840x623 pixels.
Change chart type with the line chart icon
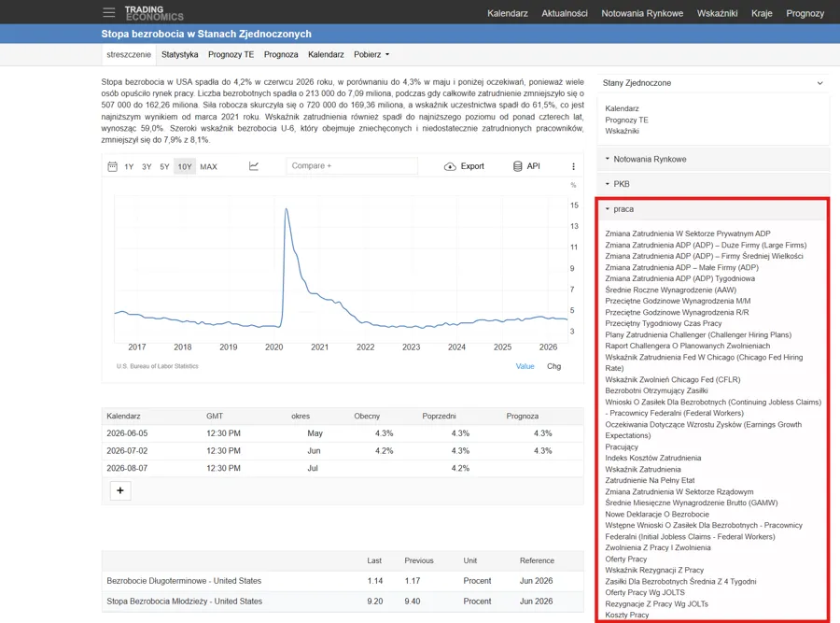click(x=254, y=166)
